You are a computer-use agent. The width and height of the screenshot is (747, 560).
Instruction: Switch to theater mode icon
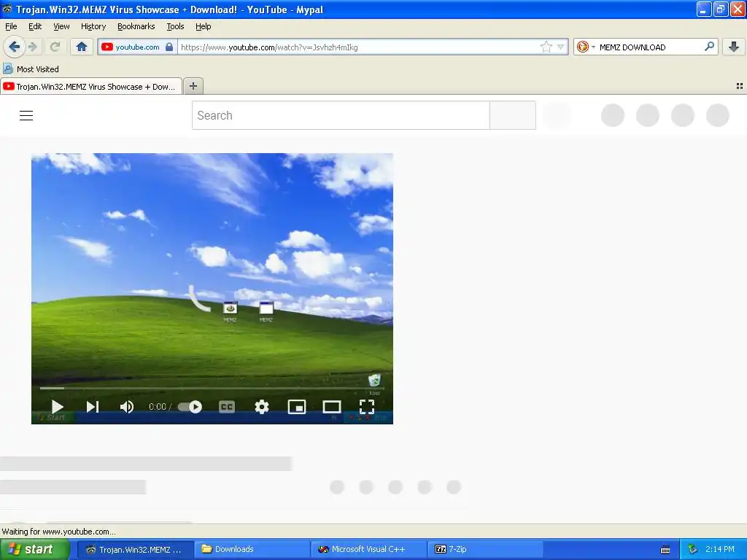pos(332,407)
